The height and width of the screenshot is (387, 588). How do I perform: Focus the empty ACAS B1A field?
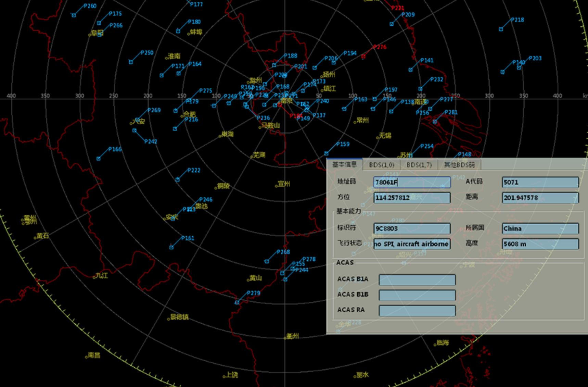(417, 280)
